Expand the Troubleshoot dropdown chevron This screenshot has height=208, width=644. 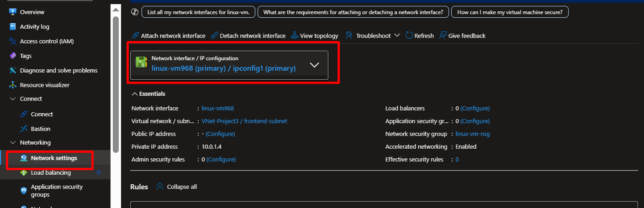(x=396, y=36)
